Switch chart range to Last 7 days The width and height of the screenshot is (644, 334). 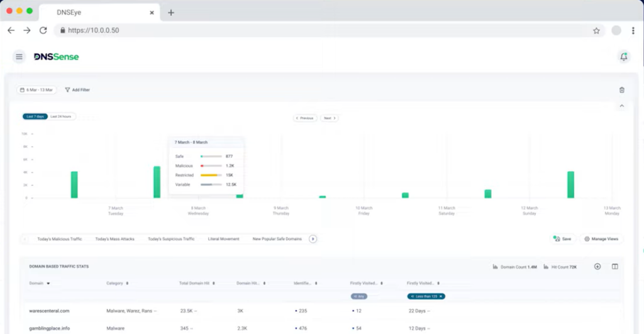pos(35,116)
